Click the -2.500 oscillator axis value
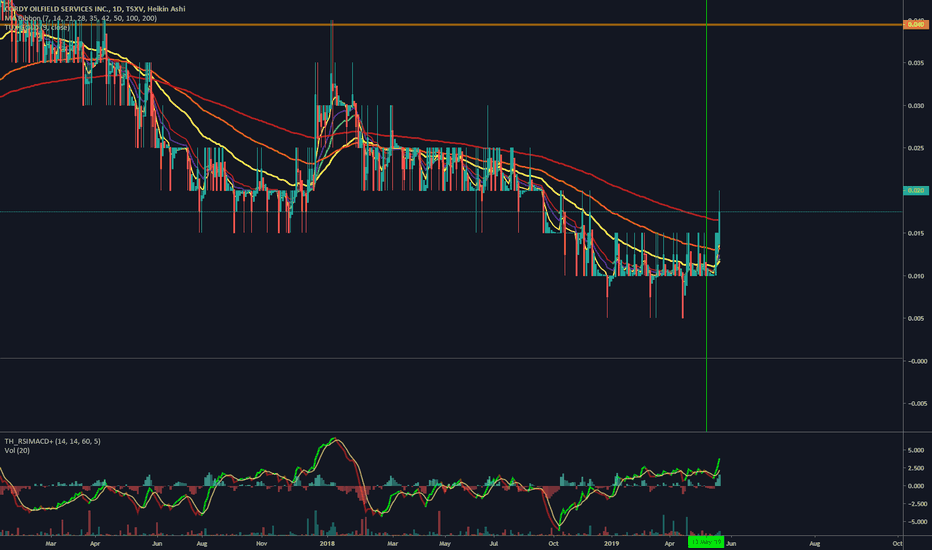 915,504
